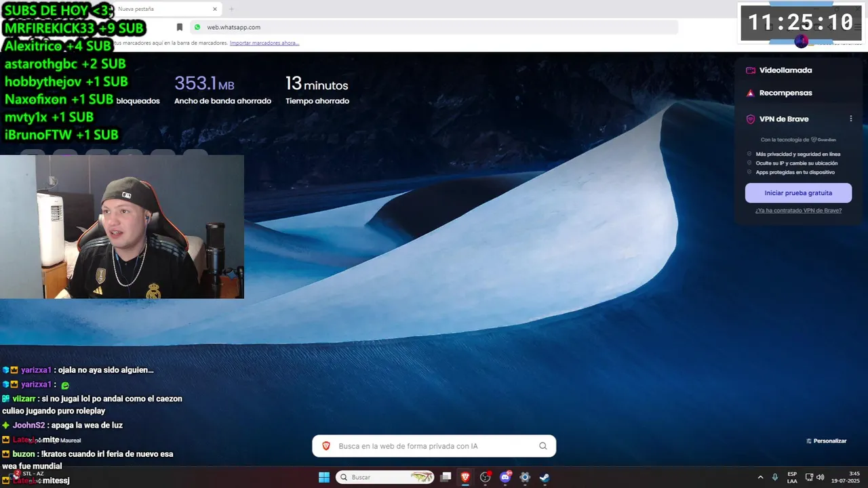Screen dimensions: 868x488
Task: Click the microphone icon in system tray
Action: (775, 477)
